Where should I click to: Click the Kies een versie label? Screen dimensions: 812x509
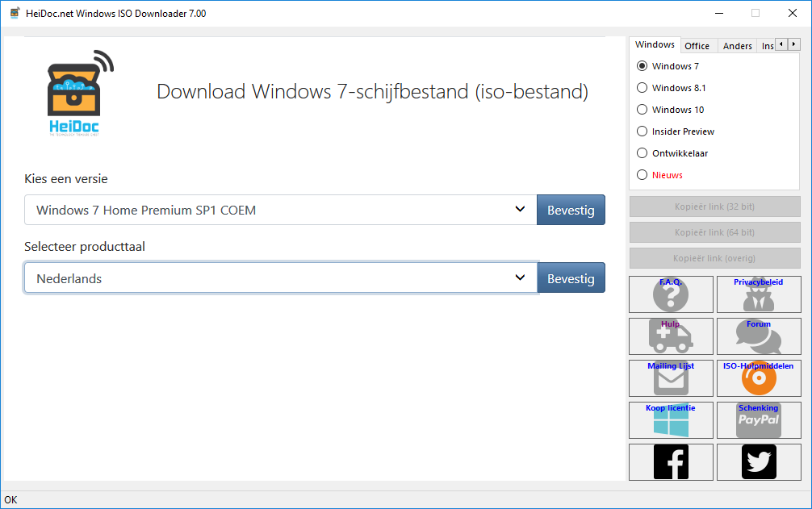66,179
